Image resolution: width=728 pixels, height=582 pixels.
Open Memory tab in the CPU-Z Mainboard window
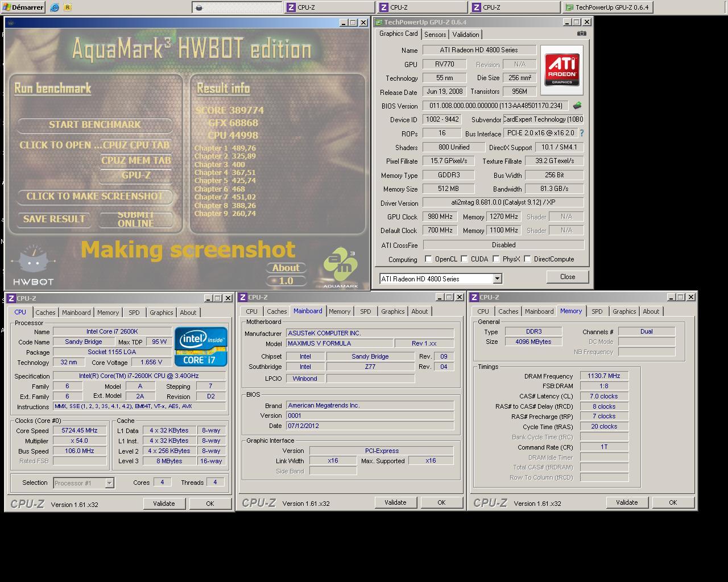(x=340, y=311)
